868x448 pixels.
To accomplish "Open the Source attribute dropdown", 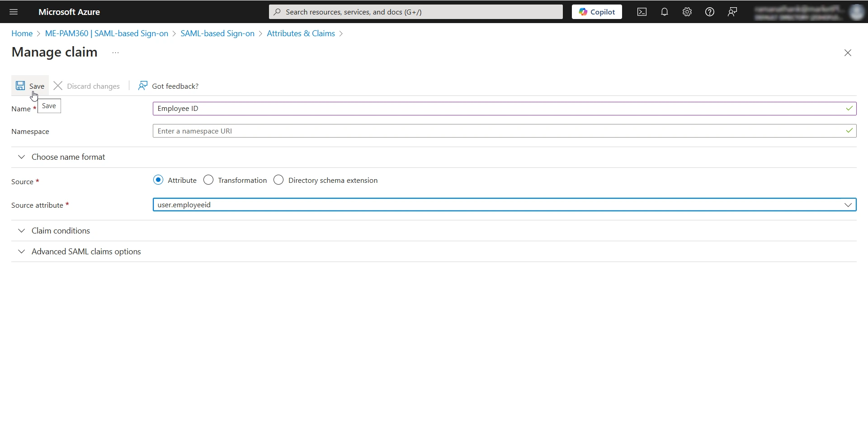I will [848, 205].
